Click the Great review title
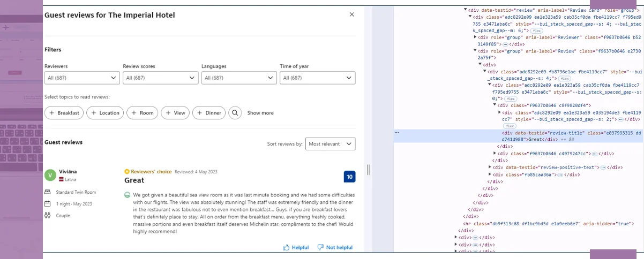This screenshot has height=259, width=644. [x=134, y=180]
